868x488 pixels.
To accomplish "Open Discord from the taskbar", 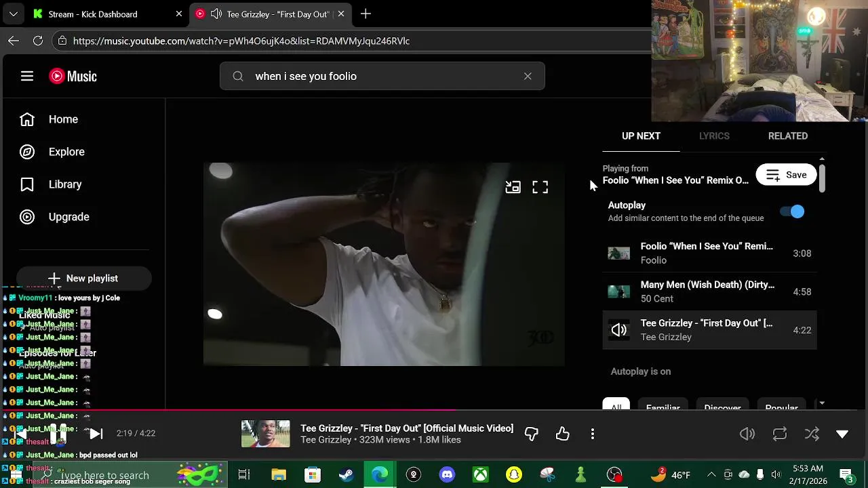I will click(x=447, y=474).
